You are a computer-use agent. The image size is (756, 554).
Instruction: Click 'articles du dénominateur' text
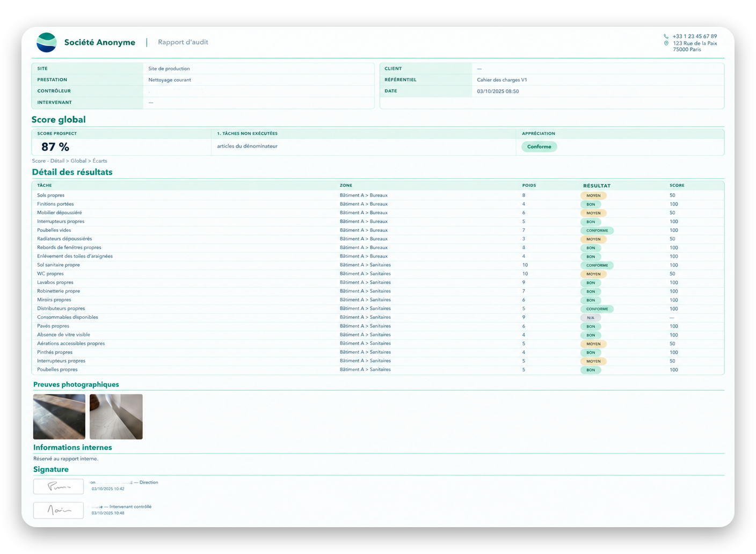[x=247, y=146]
